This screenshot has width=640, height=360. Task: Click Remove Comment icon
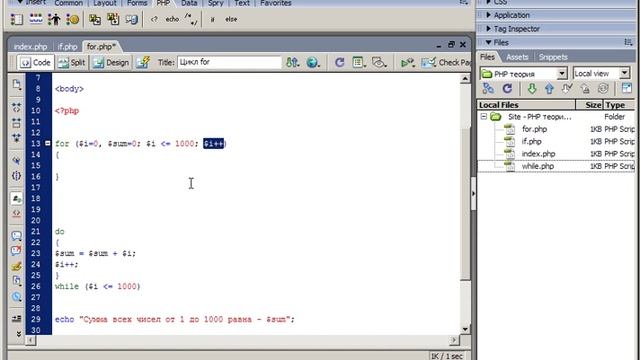16,251
